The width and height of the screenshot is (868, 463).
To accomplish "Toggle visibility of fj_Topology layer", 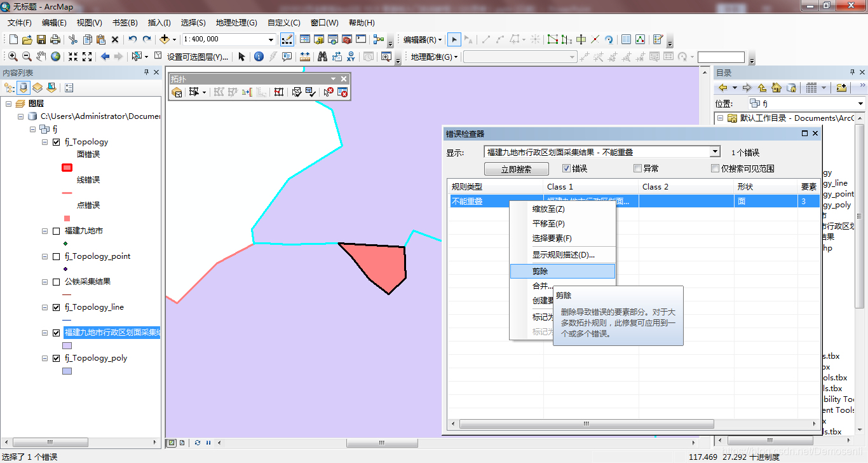I will [x=56, y=142].
